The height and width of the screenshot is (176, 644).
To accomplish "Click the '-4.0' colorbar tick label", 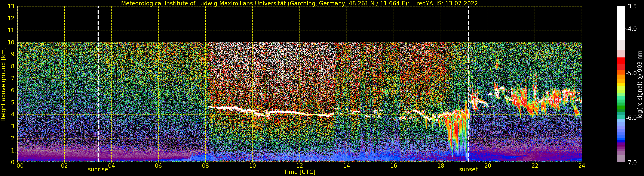I will [x=631, y=29].
